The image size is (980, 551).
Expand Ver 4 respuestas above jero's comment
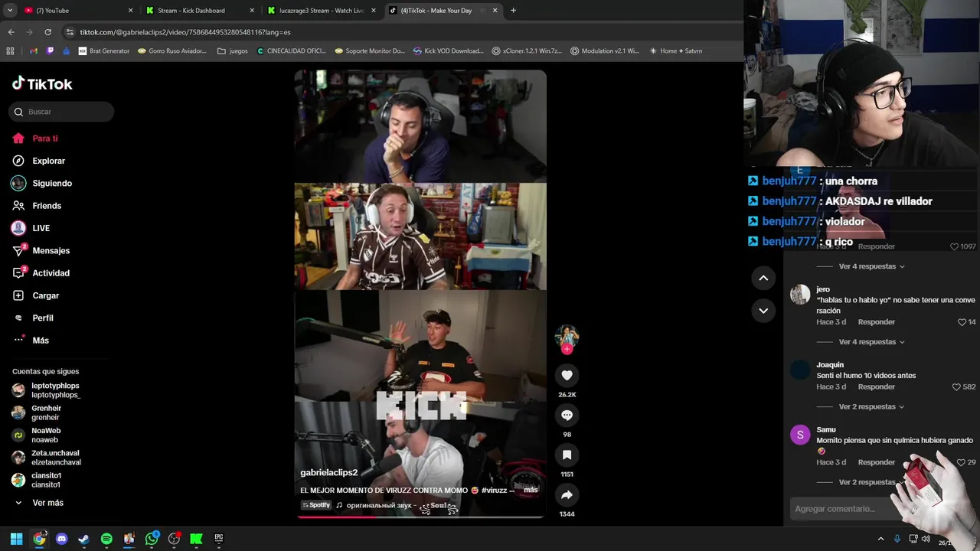[872, 266]
